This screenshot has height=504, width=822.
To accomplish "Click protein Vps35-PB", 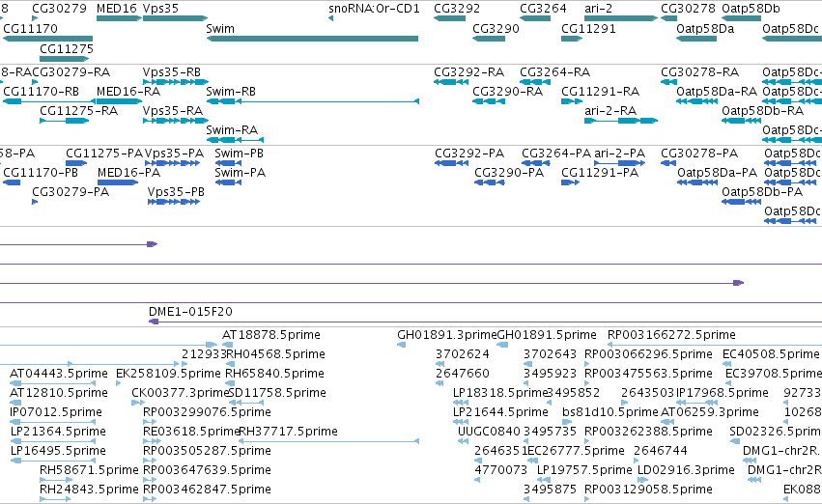I will [x=174, y=202].
